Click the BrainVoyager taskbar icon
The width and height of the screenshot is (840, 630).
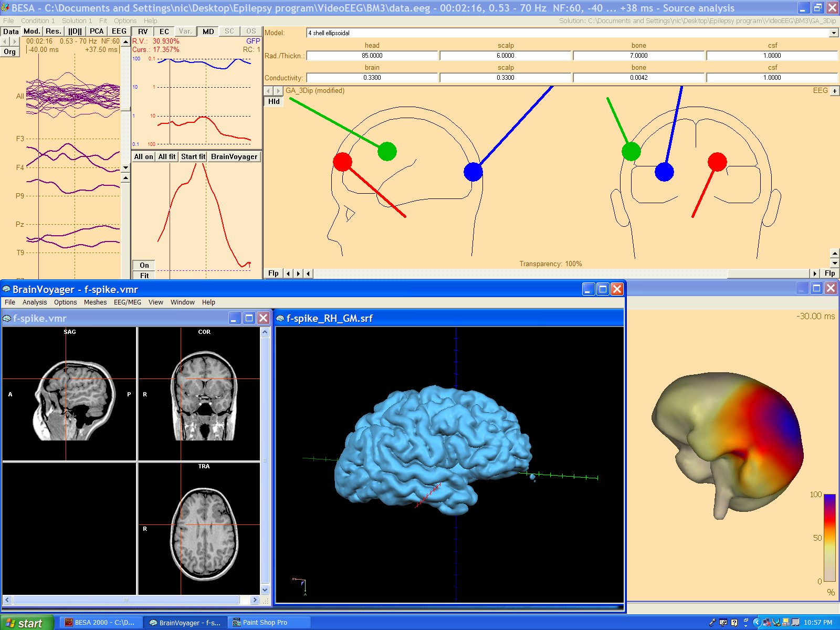click(185, 623)
